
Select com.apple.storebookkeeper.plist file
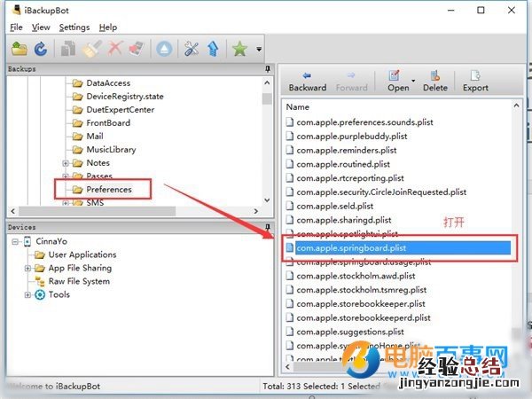361,303
